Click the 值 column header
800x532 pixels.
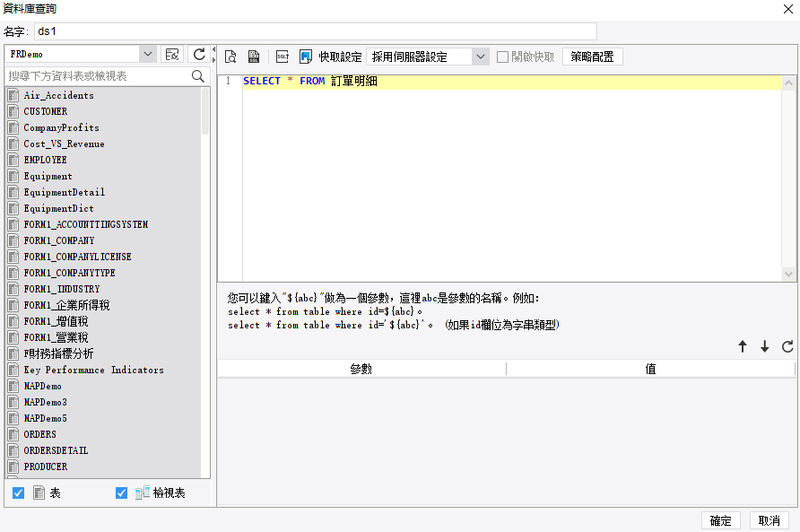pos(650,369)
